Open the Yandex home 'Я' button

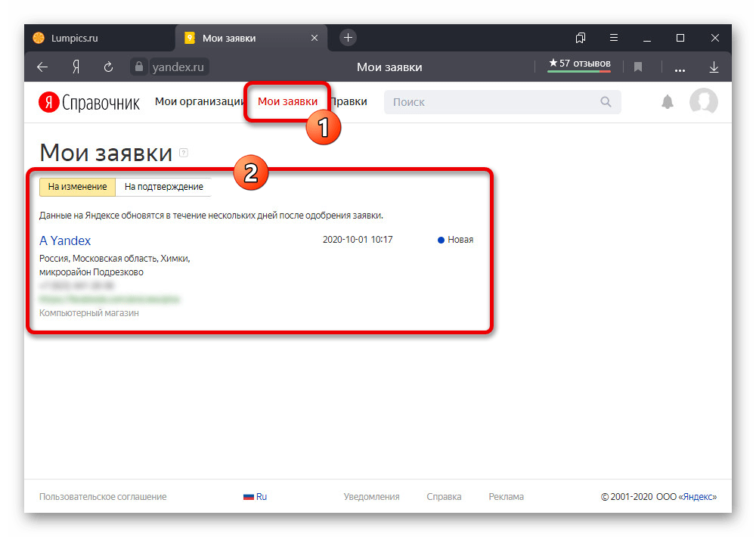[x=76, y=67]
